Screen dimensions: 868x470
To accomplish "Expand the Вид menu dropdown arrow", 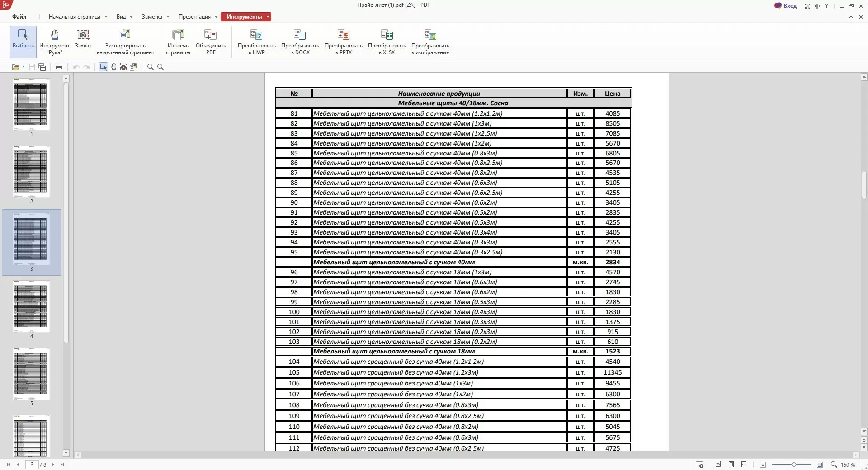I will click(131, 17).
